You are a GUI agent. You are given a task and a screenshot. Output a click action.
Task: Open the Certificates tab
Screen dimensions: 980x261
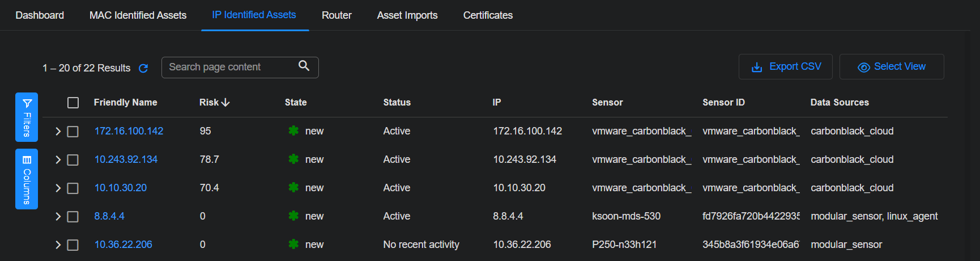488,15
